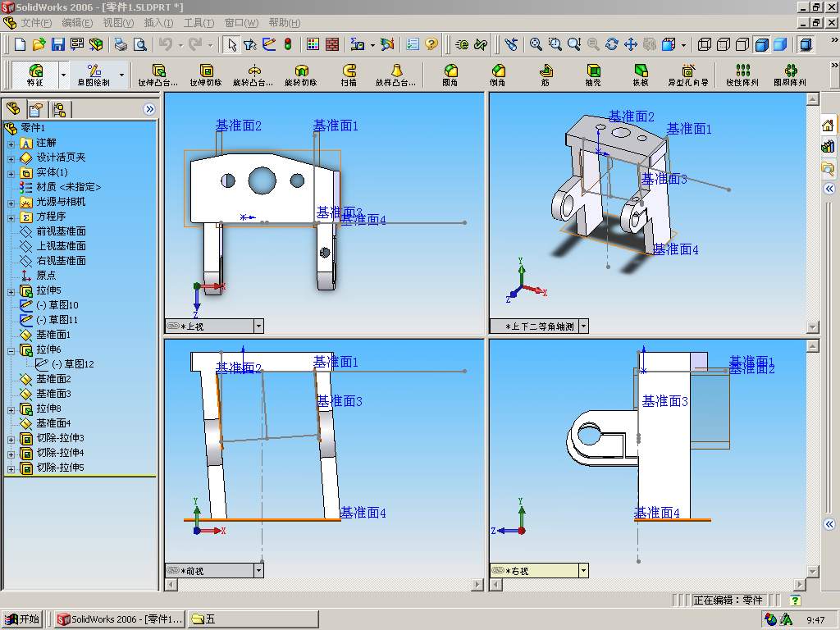Screen dimensions: 840x630
Task: Click 圆周阵列 Circular Pattern tool
Action: point(790,75)
